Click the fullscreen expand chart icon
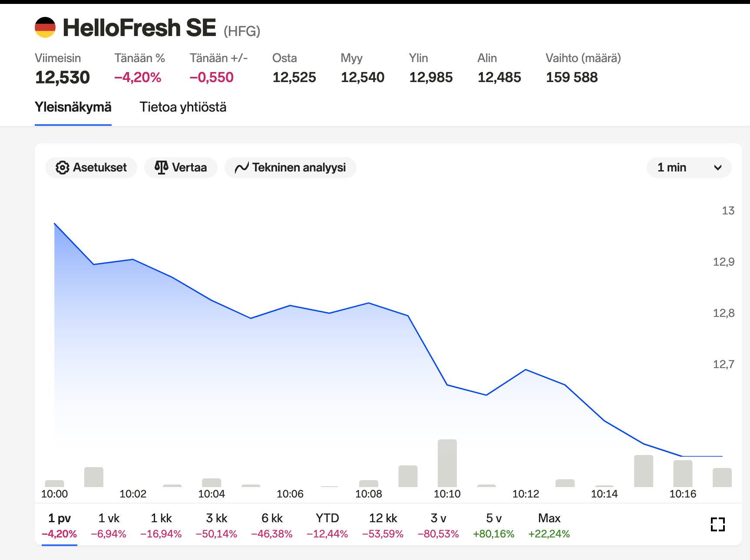Screen dimensions: 750x560 coord(717,524)
